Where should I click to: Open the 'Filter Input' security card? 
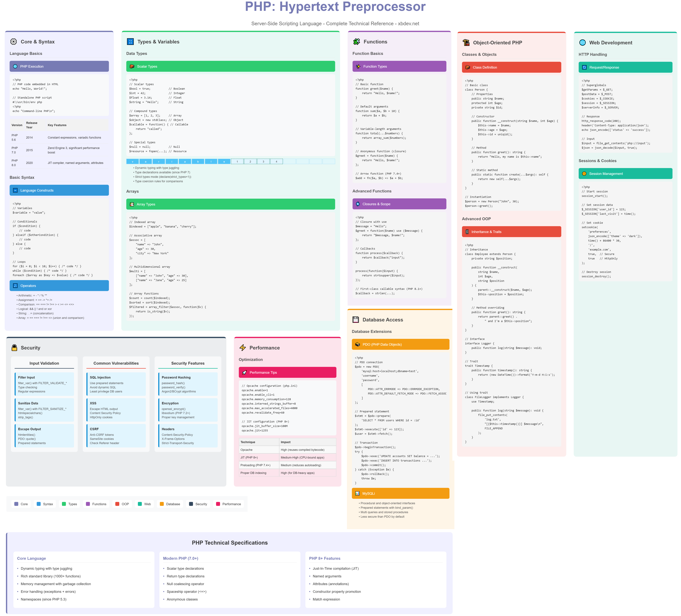tap(44, 384)
